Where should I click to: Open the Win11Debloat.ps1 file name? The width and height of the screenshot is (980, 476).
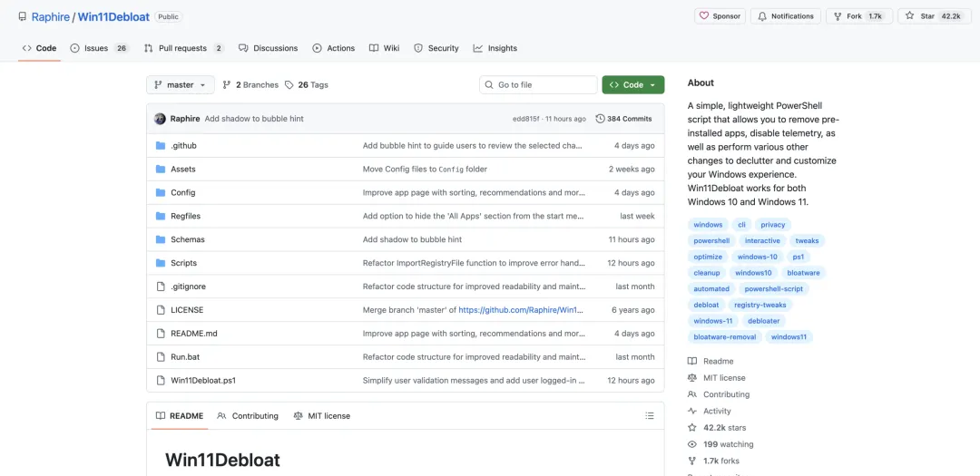click(203, 381)
